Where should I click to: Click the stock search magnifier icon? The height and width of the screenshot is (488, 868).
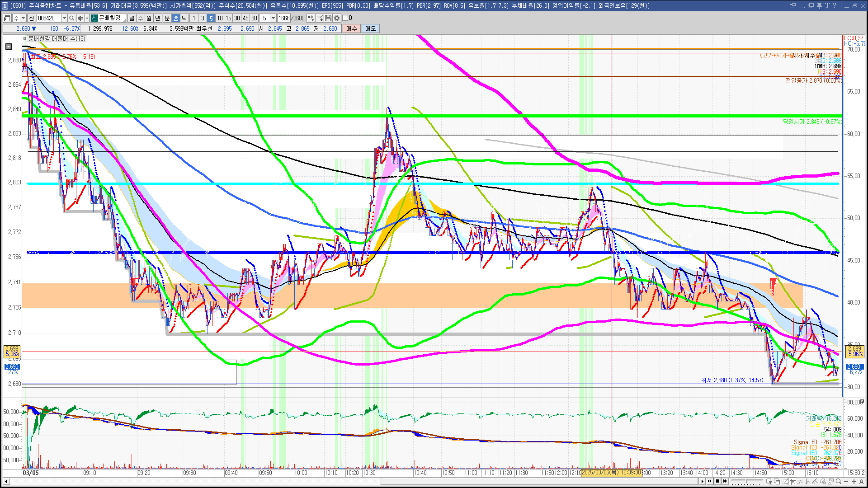point(71,18)
